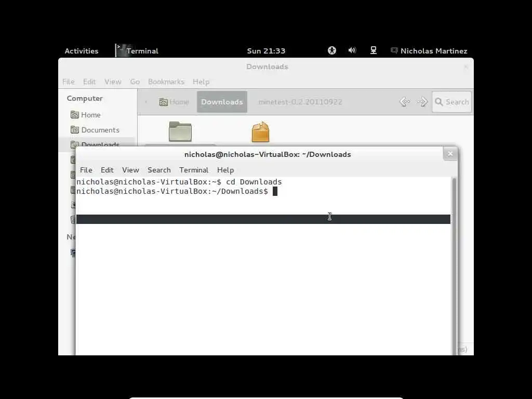Click the Computer sidebar heading
This screenshot has width=532, height=399.
(x=85, y=98)
